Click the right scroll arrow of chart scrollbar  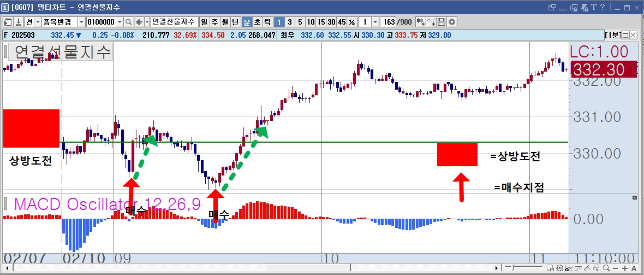497,268
